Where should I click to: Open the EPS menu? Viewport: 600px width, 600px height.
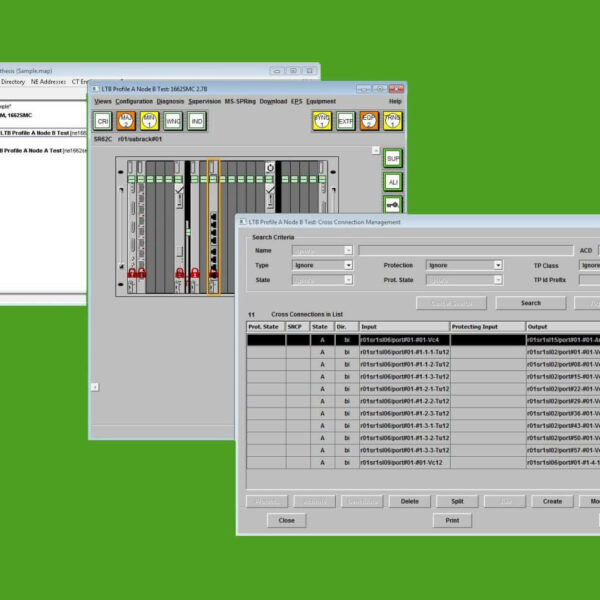coord(297,101)
